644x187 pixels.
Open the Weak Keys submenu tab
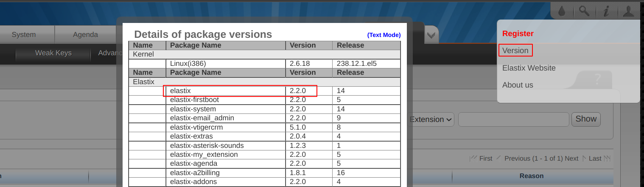[53, 53]
